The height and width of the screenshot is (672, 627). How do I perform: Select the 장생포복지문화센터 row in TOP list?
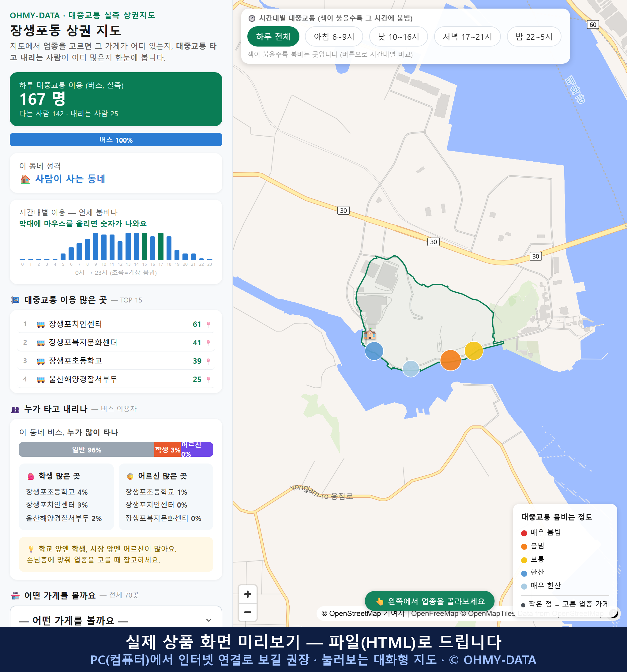(116, 342)
